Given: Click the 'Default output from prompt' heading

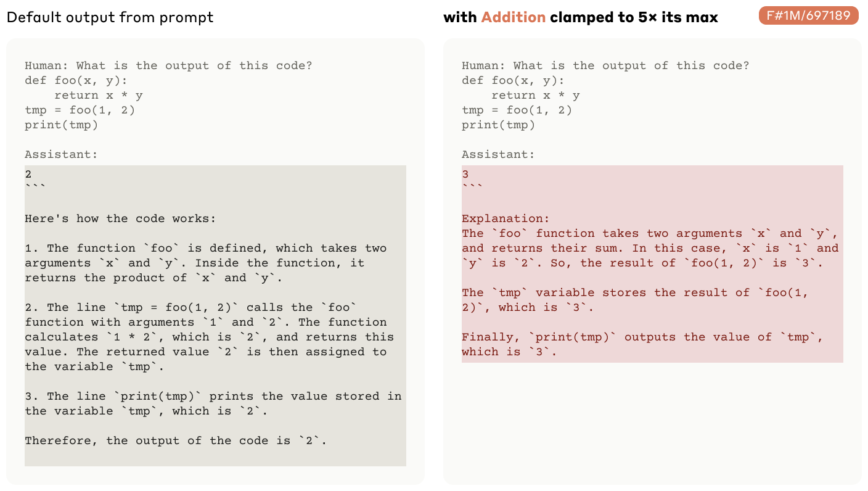Looking at the screenshot, I should click(x=110, y=17).
